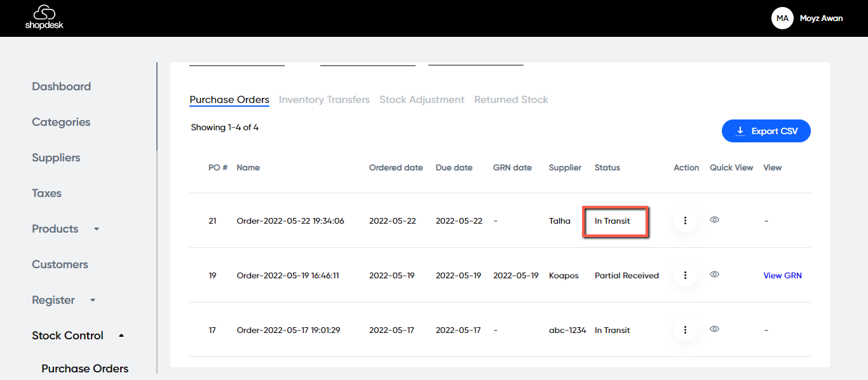Click the shopdesk cloud logo

click(x=44, y=17)
